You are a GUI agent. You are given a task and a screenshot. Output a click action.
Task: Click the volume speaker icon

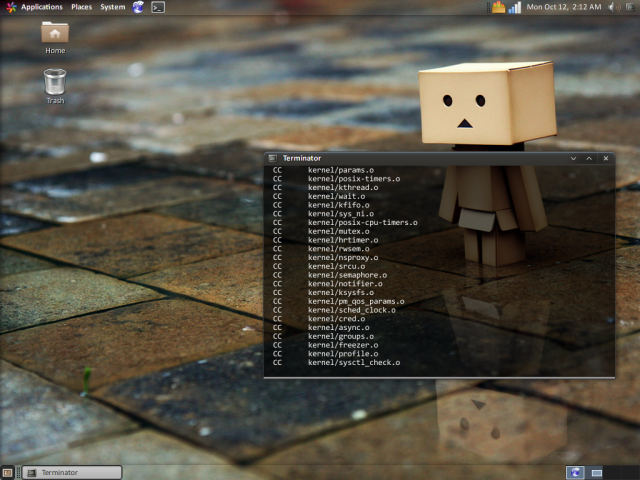coord(613,7)
